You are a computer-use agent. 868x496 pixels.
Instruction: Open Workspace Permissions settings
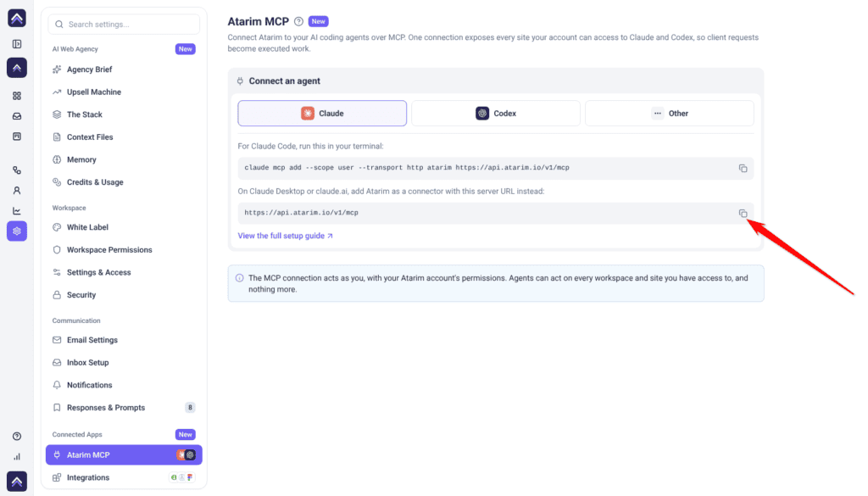(124, 249)
